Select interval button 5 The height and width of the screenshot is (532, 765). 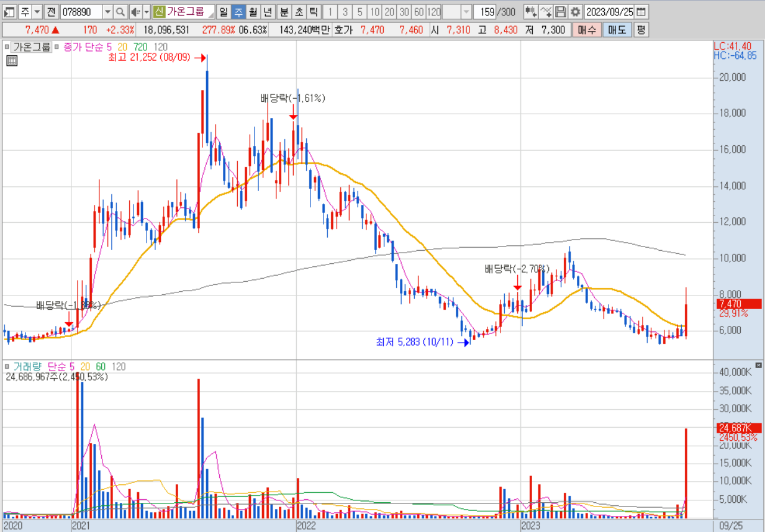click(360, 12)
